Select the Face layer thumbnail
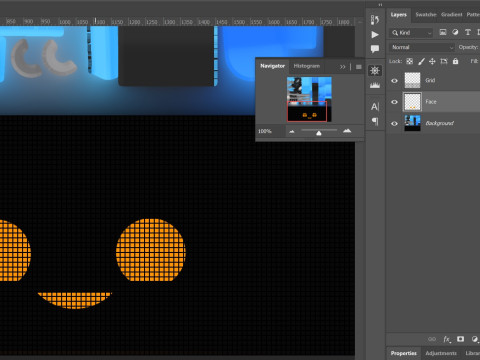The height and width of the screenshot is (360, 480). (x=412, y=102)
